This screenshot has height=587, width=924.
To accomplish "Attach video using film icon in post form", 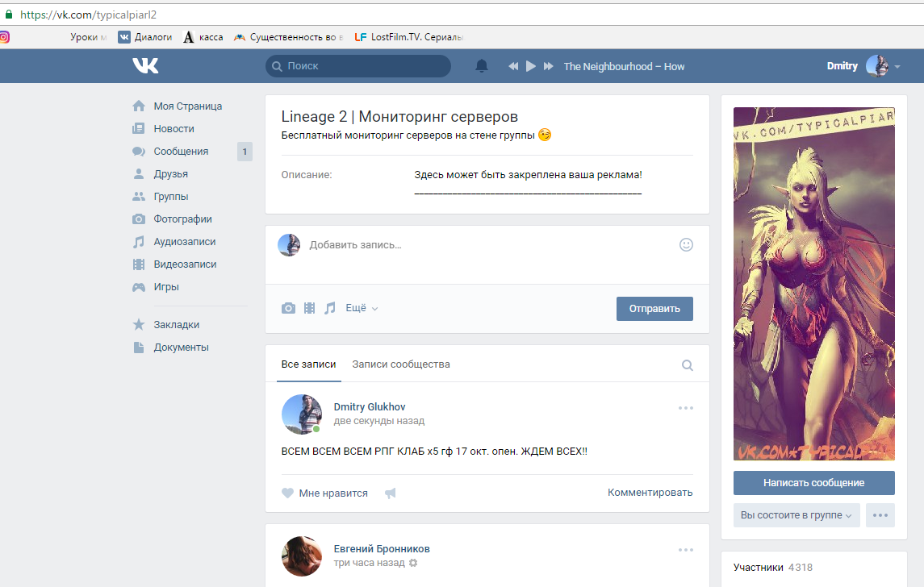I will [309, 308].
